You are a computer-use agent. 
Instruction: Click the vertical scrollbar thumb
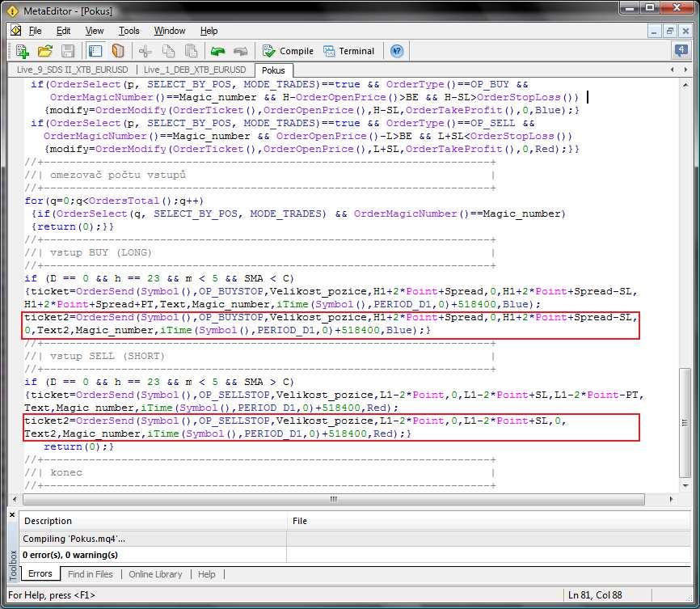(x=685, y=423)
